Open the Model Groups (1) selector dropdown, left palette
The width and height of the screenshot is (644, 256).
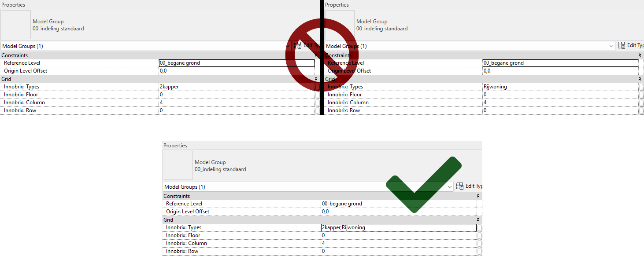tap(288, 46)
